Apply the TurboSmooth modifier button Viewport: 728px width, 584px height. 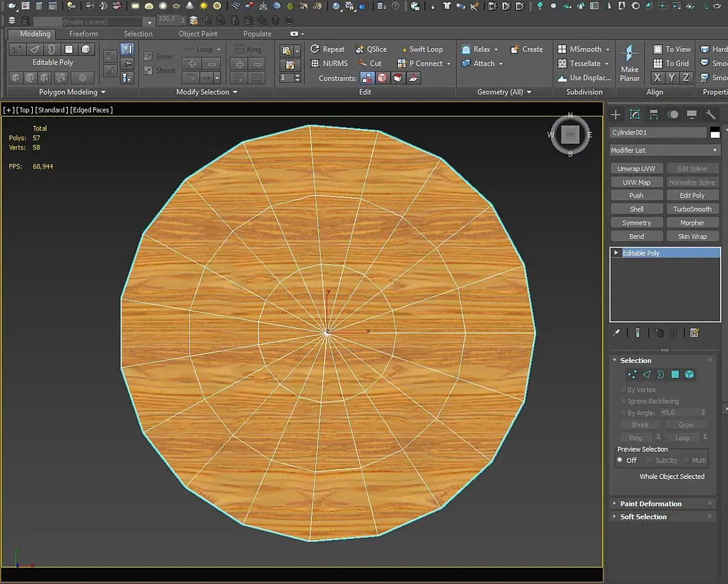[692, 209]
